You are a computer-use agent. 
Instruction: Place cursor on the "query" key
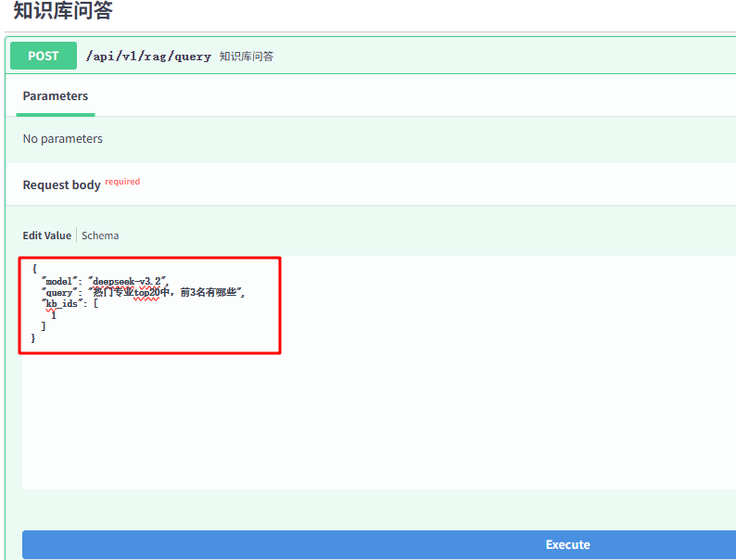pos(60,292)
